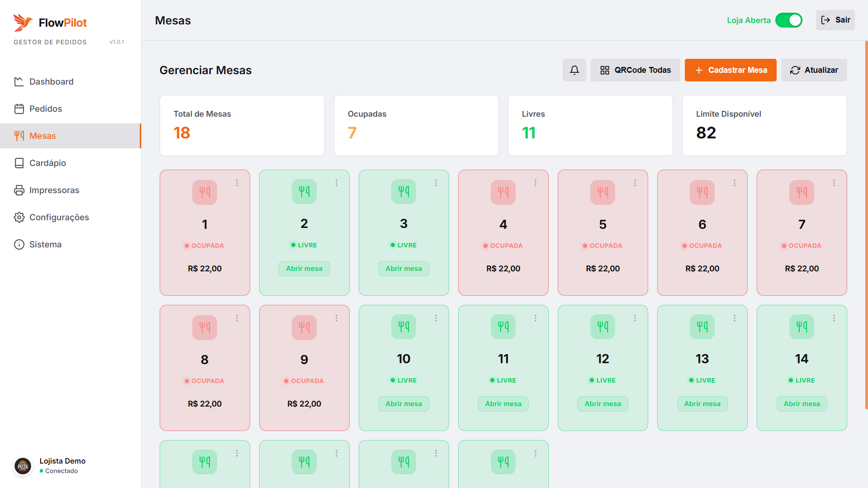Click the utensils icon on table 9
The image size is (868, 488).
pyautogui.click(x=304, y=327)
